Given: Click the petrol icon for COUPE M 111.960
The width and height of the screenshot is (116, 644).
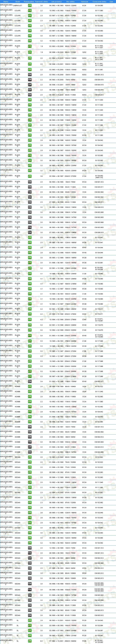Looking at the screenshot, I should (x=30, y=11).
